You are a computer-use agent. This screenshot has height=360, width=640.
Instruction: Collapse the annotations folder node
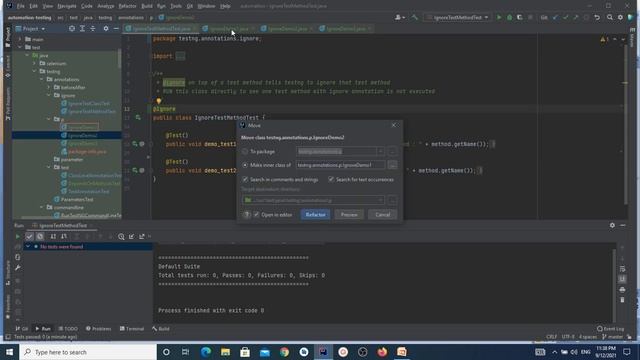42,80
